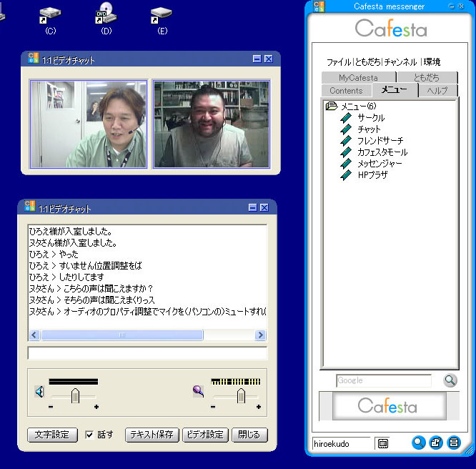This screenshot has width=476, height=469.
Task: Switch to the ともだち tab
Action: (x=427, y=78)
